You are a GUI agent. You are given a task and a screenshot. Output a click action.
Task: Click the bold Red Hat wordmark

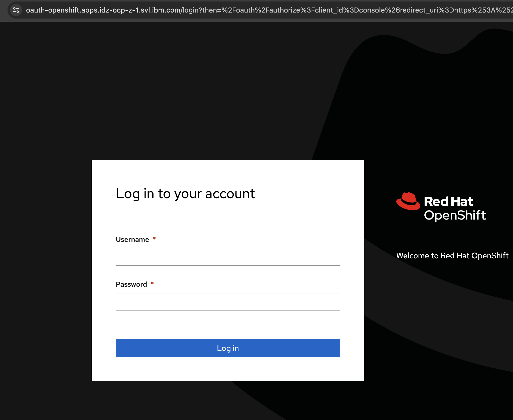coord(448,201)
